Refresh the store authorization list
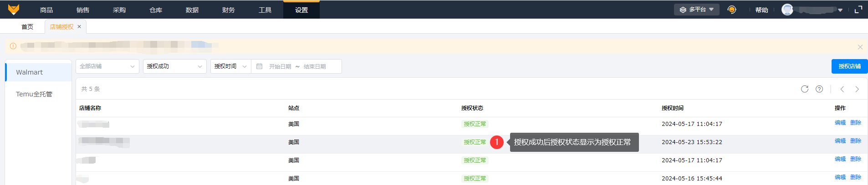This screenshot has width=868, height=185. [805, 89]
